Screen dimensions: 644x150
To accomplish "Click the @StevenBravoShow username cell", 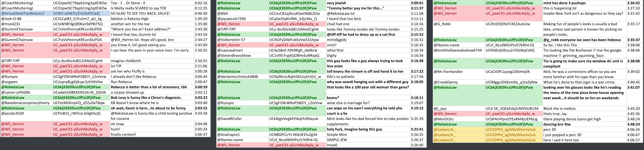I will [x=242, y=56].
